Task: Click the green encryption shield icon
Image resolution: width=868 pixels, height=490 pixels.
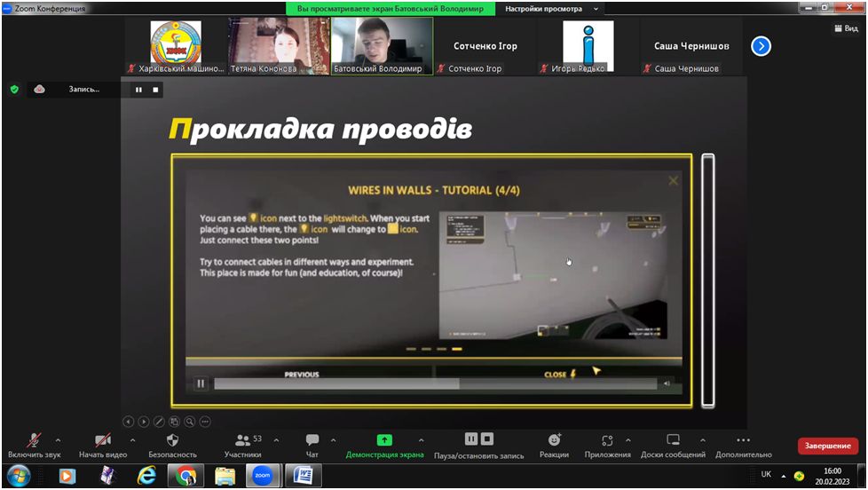Action: 14,89
